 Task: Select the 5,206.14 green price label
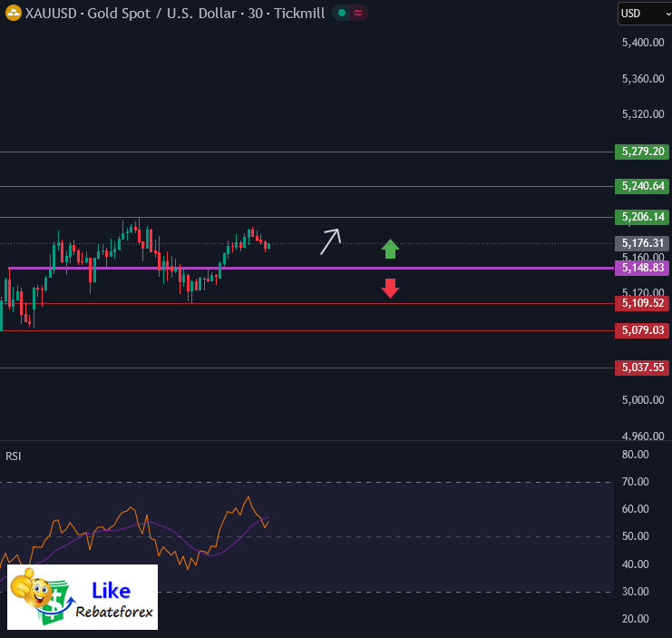641,217
